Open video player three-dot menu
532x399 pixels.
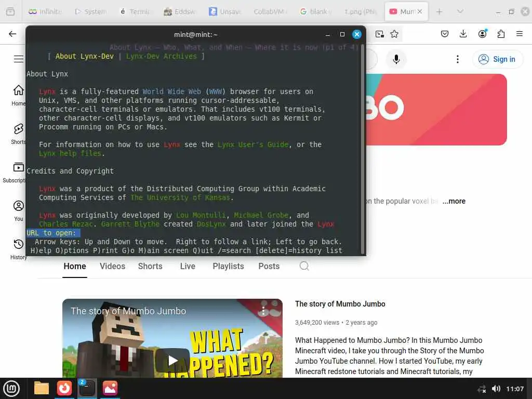(x=263, y=311)
